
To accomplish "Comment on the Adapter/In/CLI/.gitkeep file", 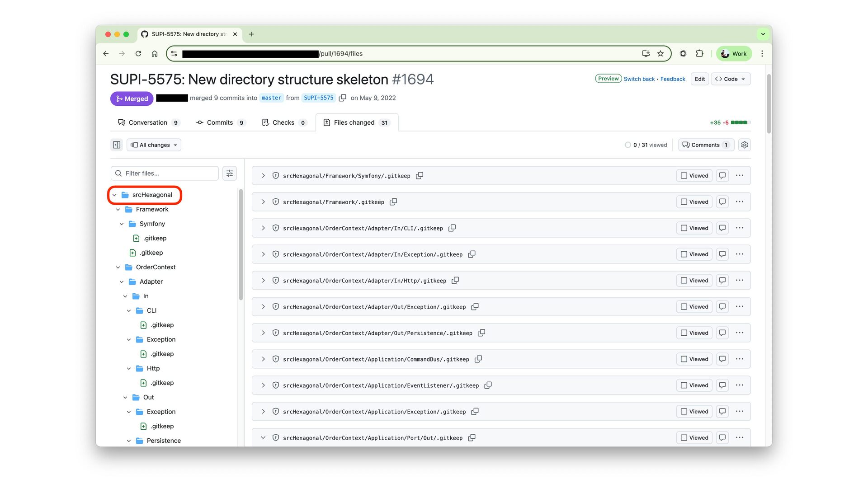I will [x=722, y=228].
